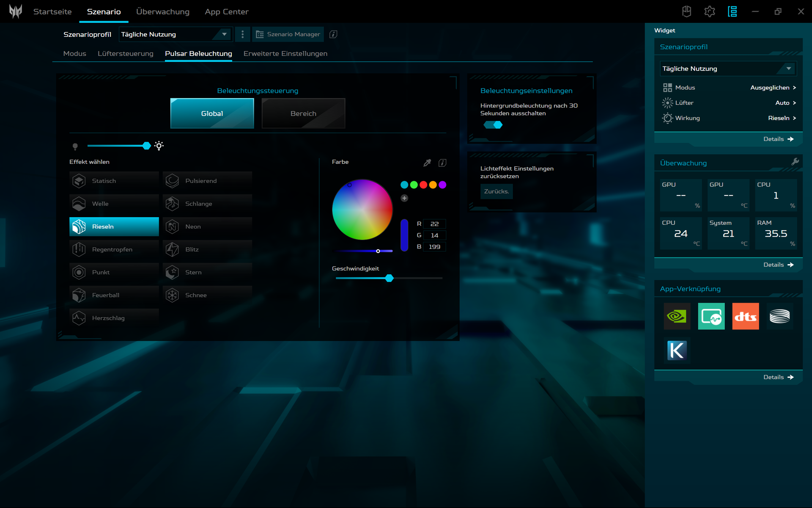Viewport: 812px width, 508px height.
Task: Open the NVIDIA app shortcut
Action: (677, 316)
